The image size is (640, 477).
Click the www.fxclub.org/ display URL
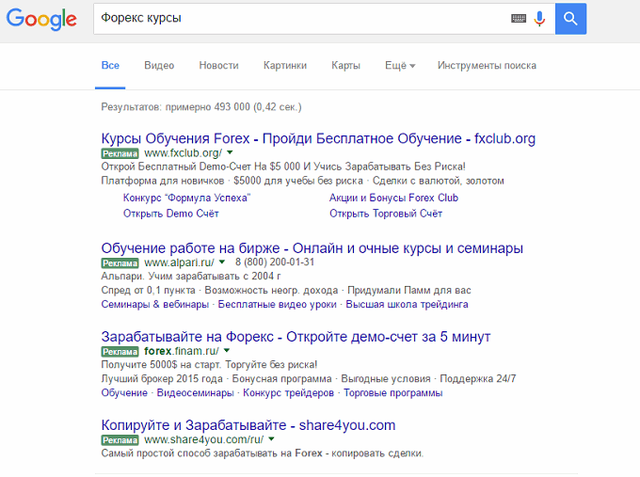click(183, 153)
